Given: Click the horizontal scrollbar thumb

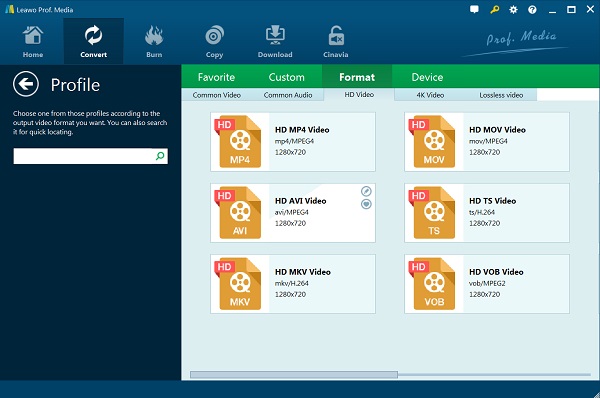Looking at the screenshot, I should coord(294,375).
